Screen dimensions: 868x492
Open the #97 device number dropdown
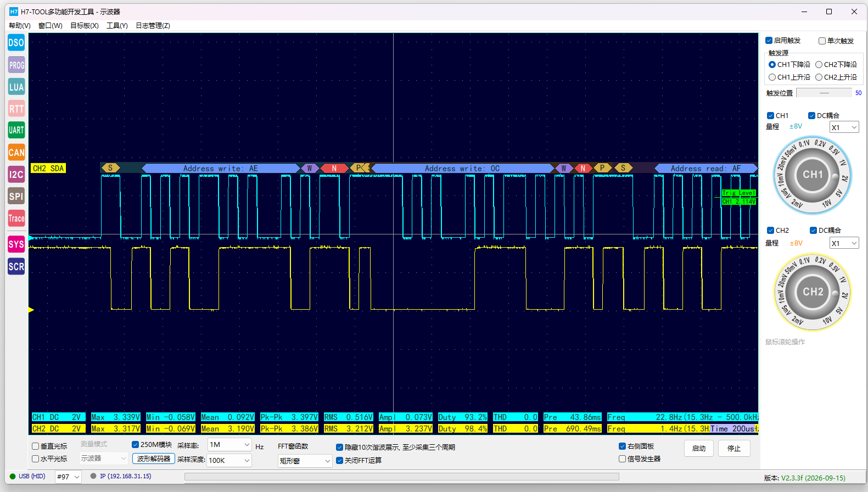coord(68,477)
